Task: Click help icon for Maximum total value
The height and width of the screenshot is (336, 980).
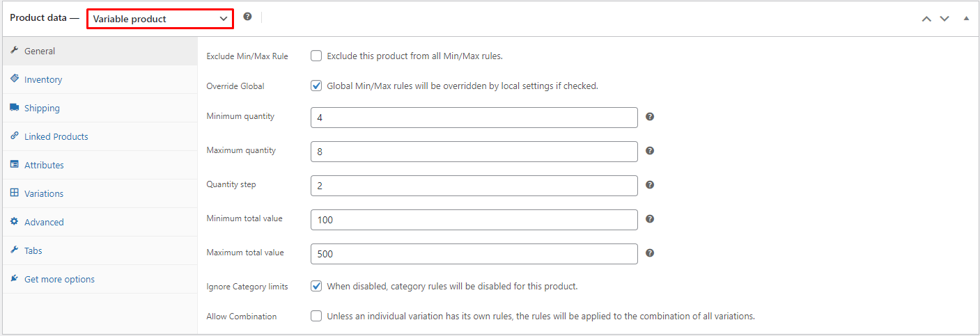Action: 650,253
